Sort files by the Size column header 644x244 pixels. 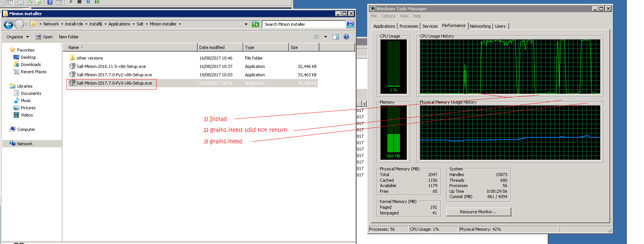304,47
